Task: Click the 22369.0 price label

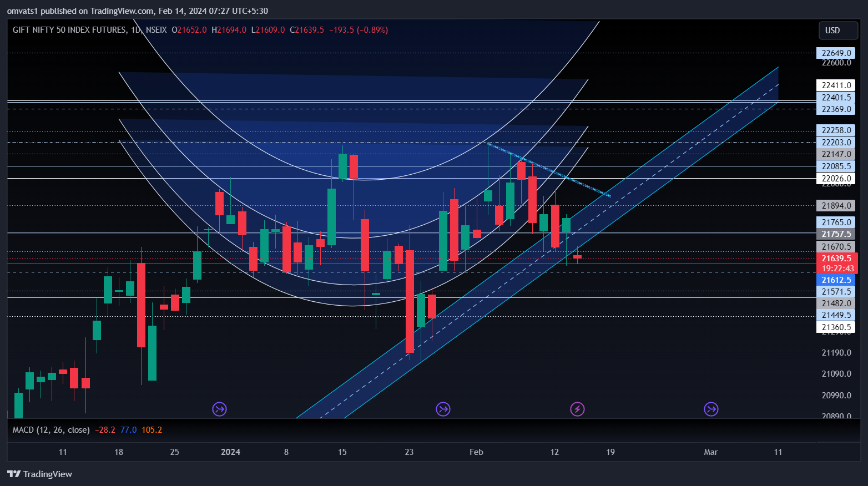Action: [836, 109]
